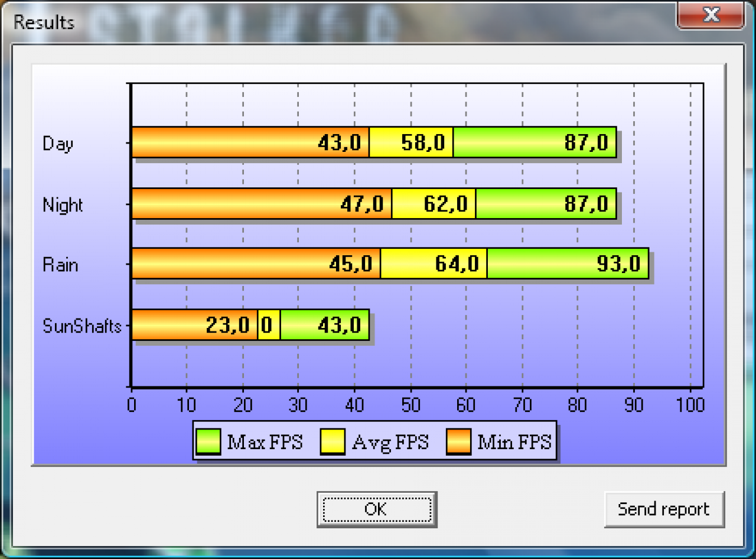Click the Rain row label
This screenshot has width=756, height=559.
(60, 265)
